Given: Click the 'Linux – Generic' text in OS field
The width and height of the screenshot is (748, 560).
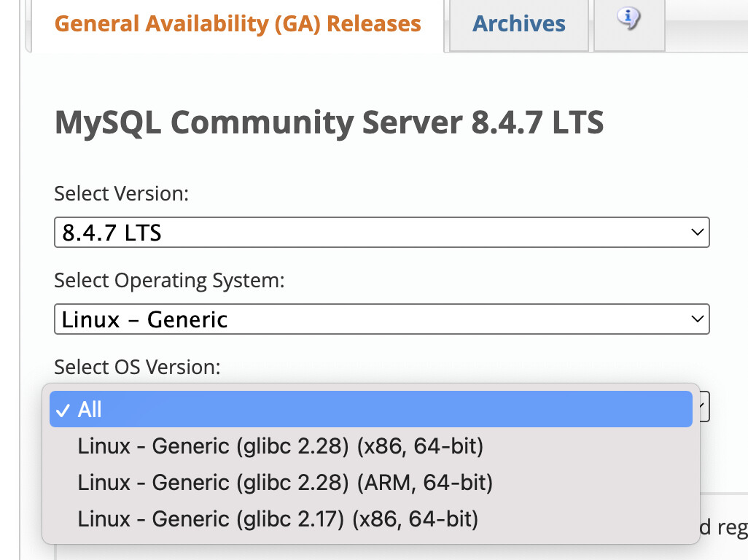Looking at the screenshot, I should point(145,319).
